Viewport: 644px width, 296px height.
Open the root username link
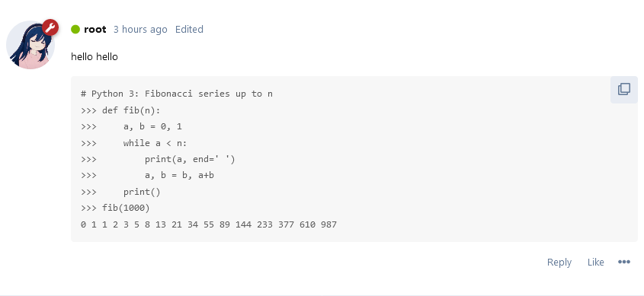(x=95, y=30)
